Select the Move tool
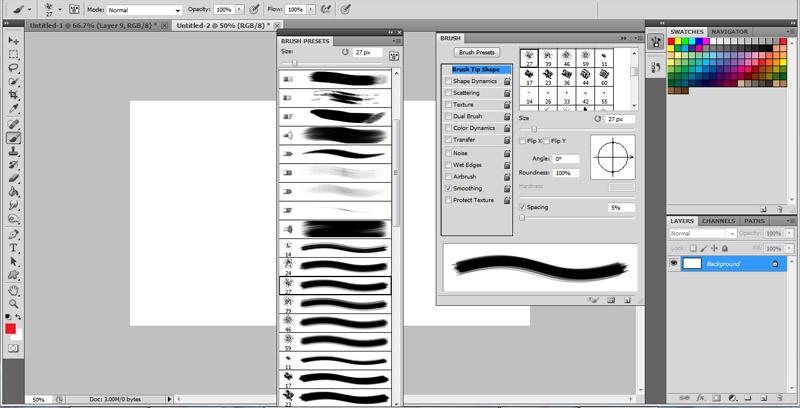800x408 pixels. [14, 41]
